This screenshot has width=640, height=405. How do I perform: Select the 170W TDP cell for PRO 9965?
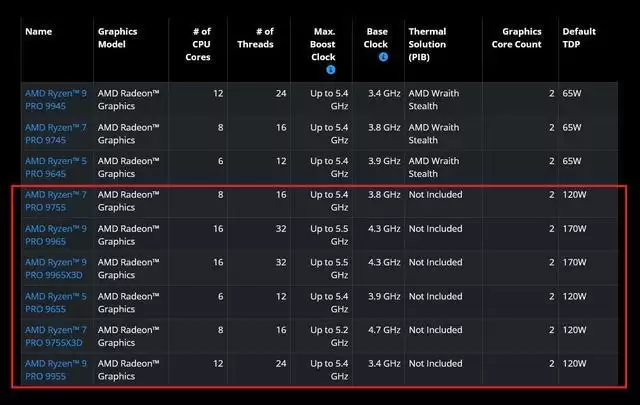(574, 229)
